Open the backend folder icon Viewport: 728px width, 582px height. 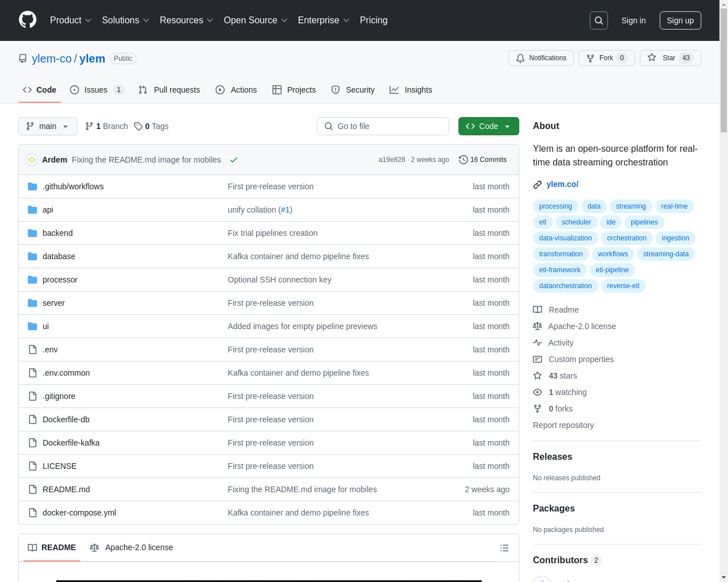pos(32,233)
